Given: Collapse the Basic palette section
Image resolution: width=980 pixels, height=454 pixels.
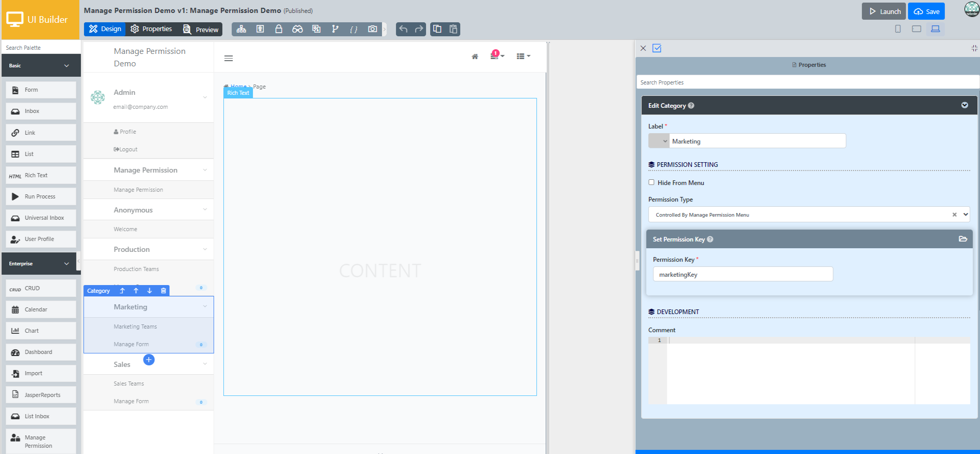Looking at the screenshot, I should [66, 66].
